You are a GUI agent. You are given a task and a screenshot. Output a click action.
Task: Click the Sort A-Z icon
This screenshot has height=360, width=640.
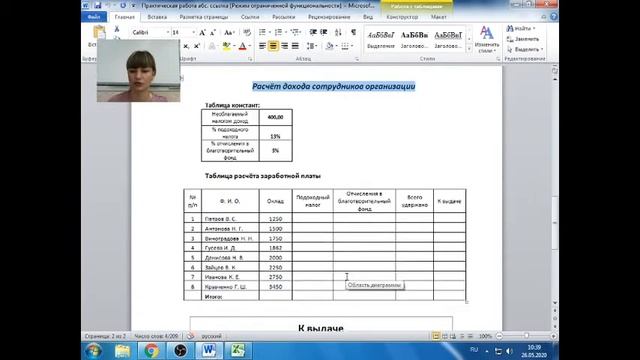click(338, 32)
